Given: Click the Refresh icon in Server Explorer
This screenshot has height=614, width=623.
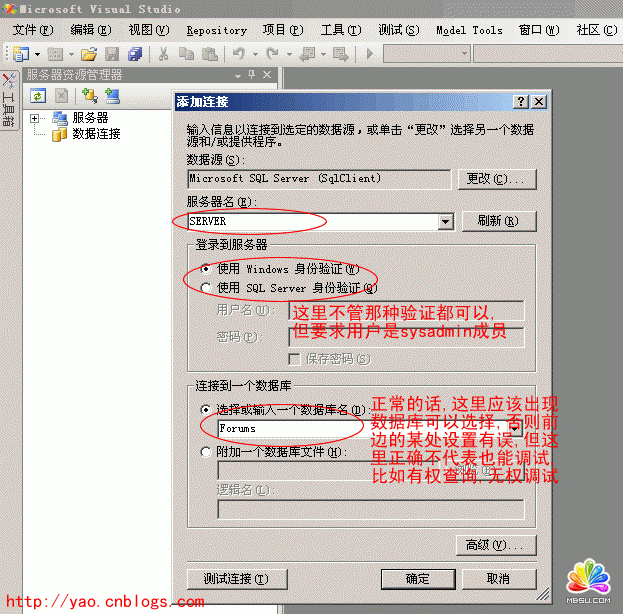Looking at the screenshot, I should pyautogui.click(x=38, y=96).
